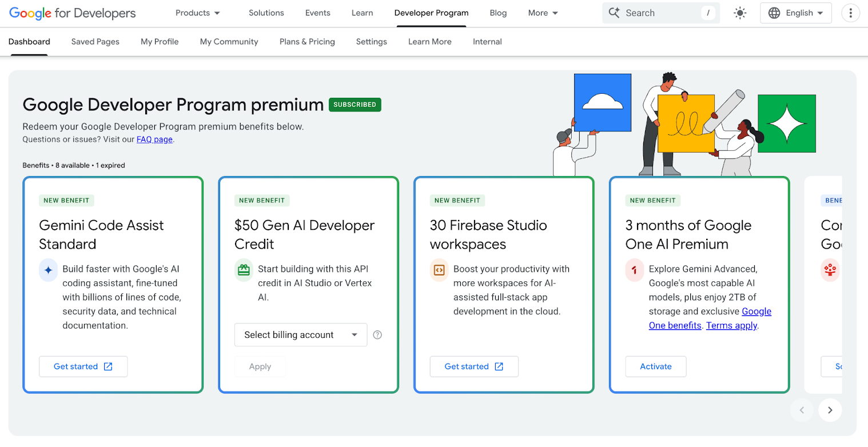Click into the Search field
The width and height of the screenshot is (868, 447).
(x=661, y=13)
